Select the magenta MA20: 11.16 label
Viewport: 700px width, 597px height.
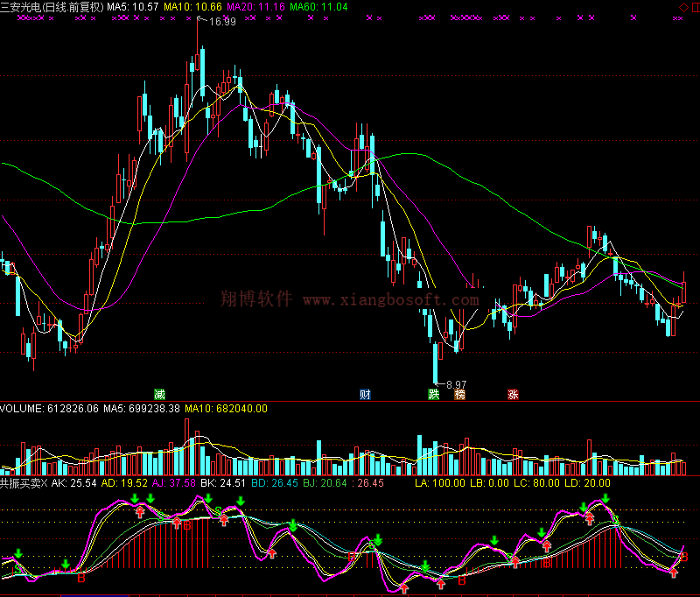(x=255, y=7)
